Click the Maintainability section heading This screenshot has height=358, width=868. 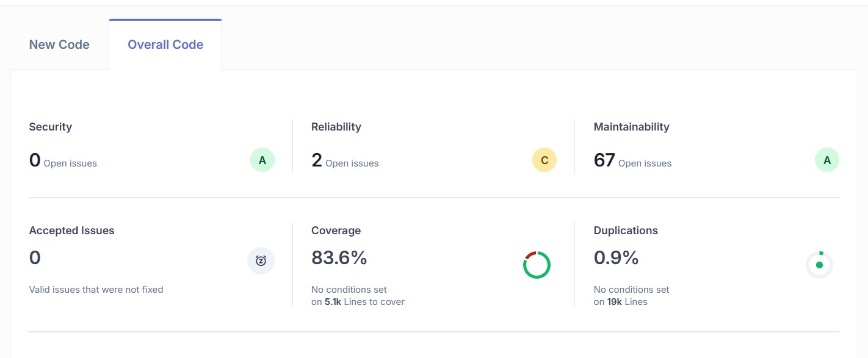pyautogui.click(x=631, y=127)
